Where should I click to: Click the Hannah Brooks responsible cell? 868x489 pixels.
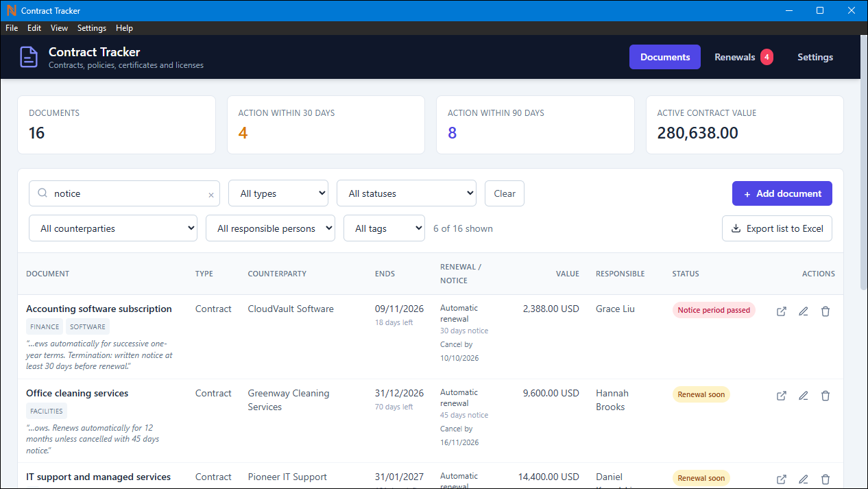(x=612, y=400)
